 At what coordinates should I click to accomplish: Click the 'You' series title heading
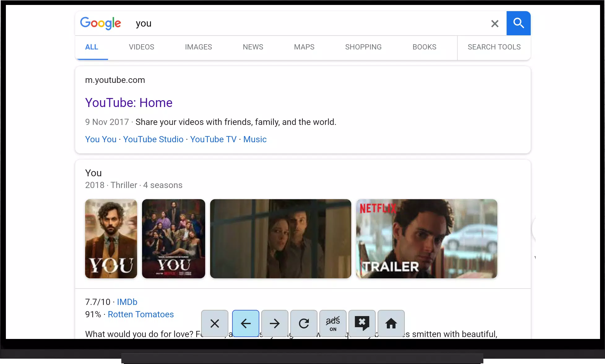pos(93,173)
